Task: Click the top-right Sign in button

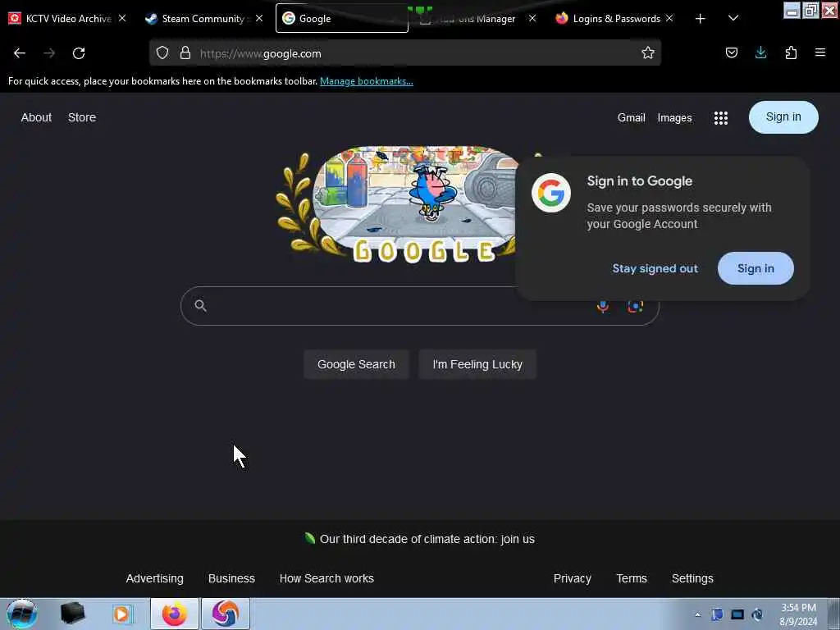Action: pyautogui.click(x=783, y=116)
